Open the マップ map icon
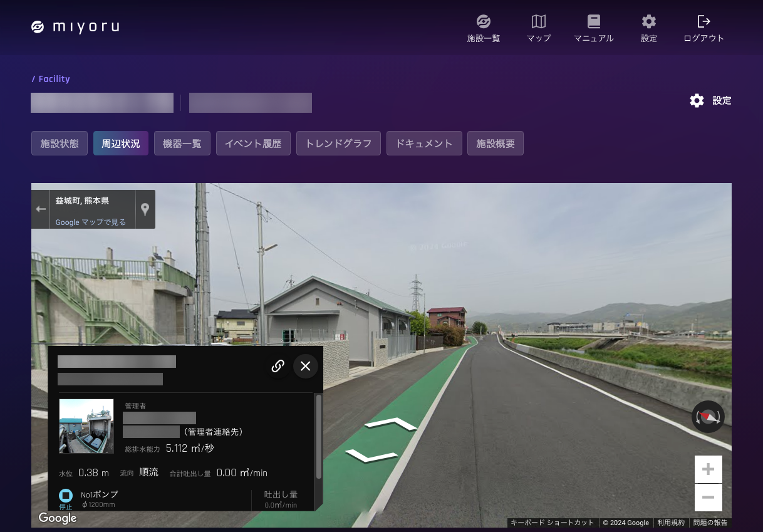Image resolution: width=763 pixels, height=532 pixels. pos(539,22)
